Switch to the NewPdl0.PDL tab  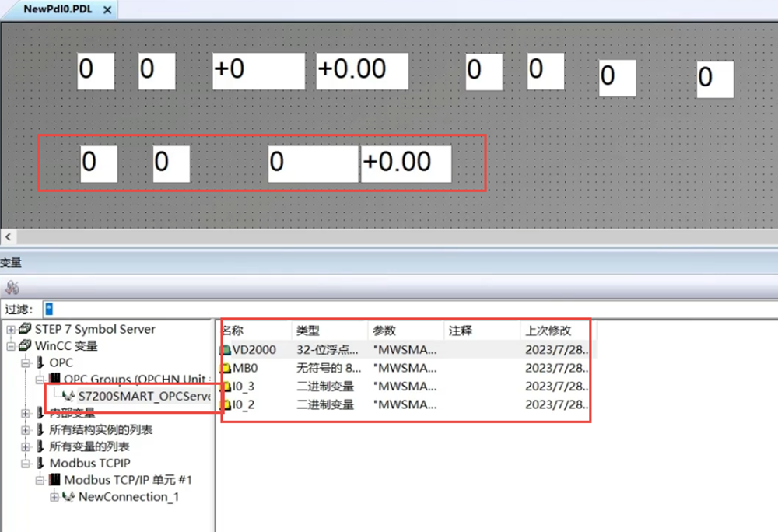(59, 10)
